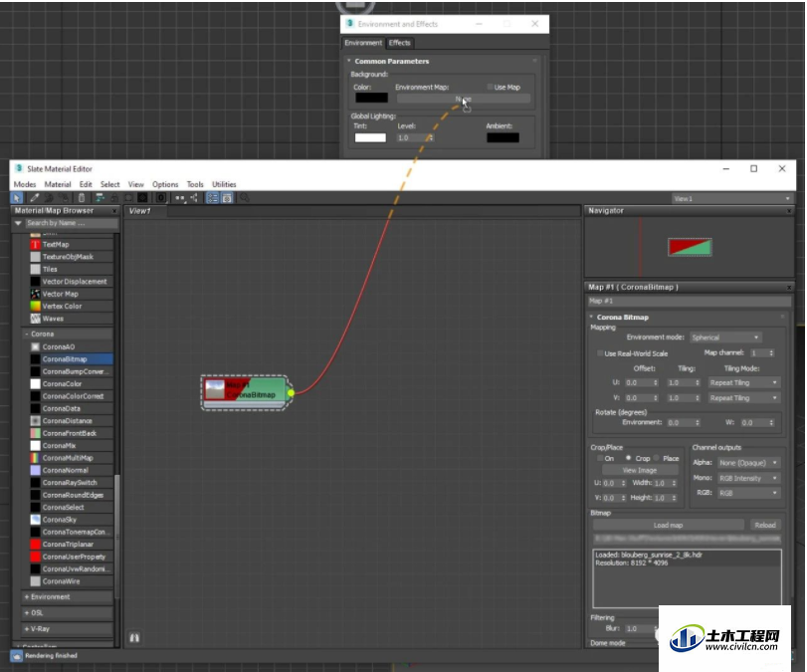Image resolution: width=807 pixels, height=672 pixels.
Task: Expand the OSL group in browser
Action: tap(26, 613)
